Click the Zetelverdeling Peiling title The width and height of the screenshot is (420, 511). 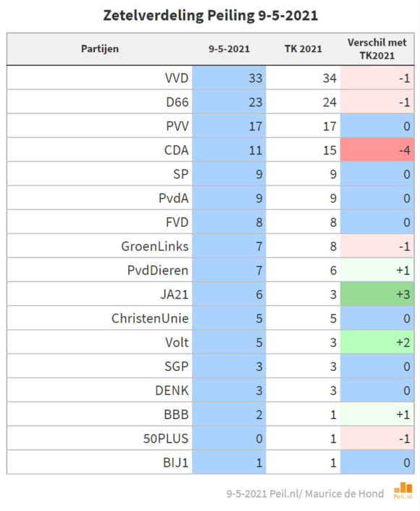click(210, 16)
